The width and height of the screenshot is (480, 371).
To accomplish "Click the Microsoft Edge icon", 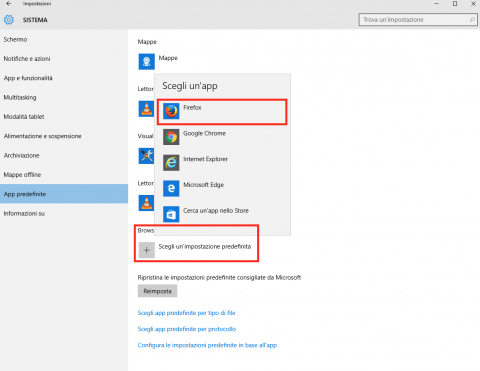I will coord(171,188).
